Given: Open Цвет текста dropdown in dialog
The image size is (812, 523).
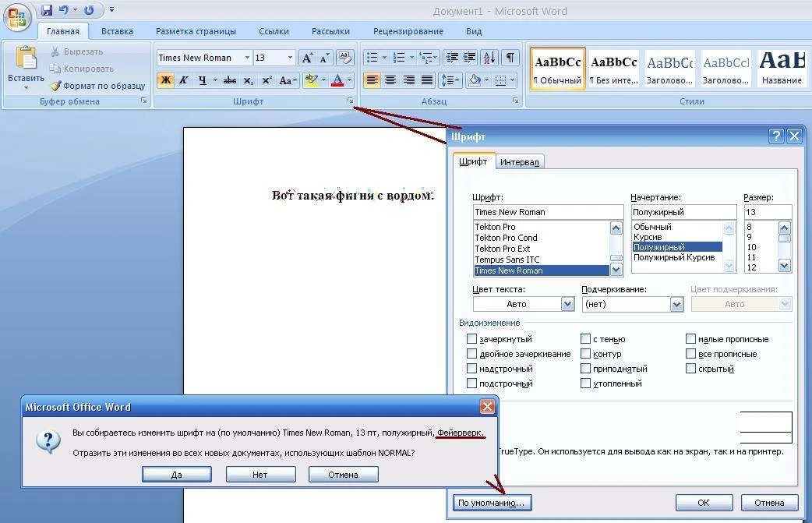Looking at the screenshot, I should click(x=568, y=304).
